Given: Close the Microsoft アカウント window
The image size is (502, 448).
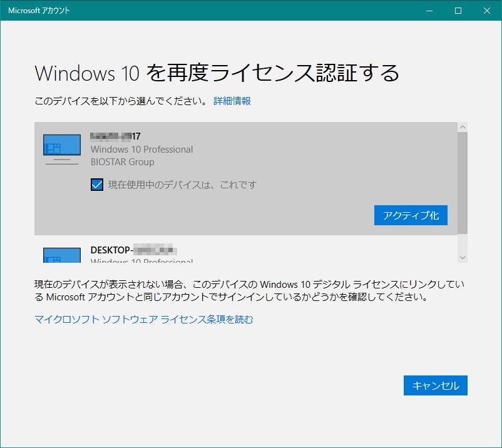Looking at the screenshot, I should (x=487, y=11).
